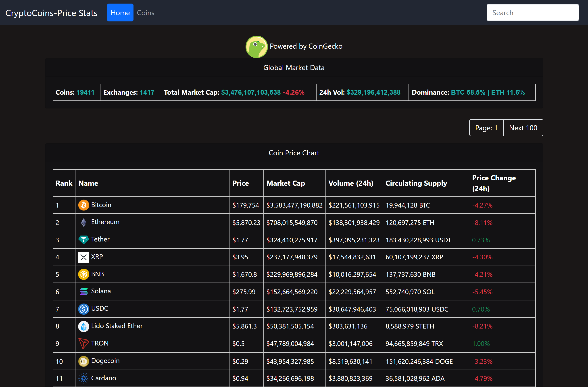Select the Bitcoin name link
The image size is (588, 387).
pyautogui.click(x=101, y=205)
